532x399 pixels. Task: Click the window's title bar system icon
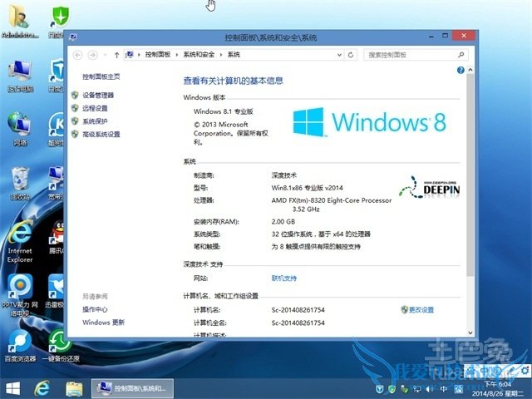tap(73, 37)
